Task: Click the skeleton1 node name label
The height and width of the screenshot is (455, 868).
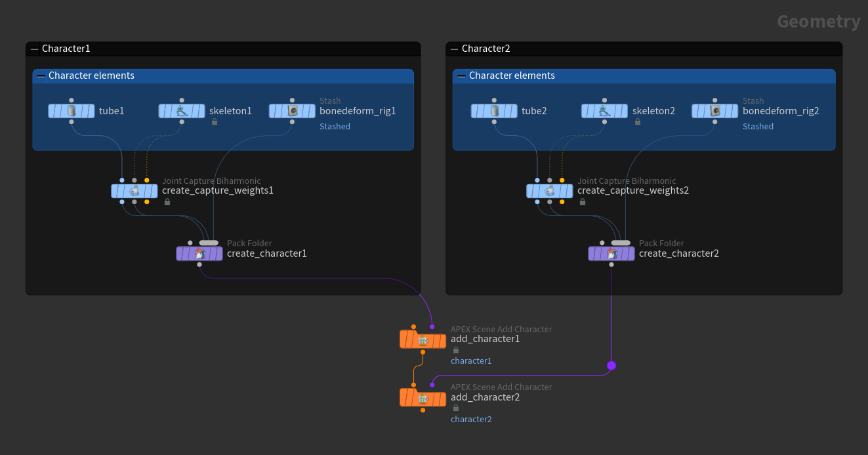Action: pyautogui.click(x=230, y=111)
